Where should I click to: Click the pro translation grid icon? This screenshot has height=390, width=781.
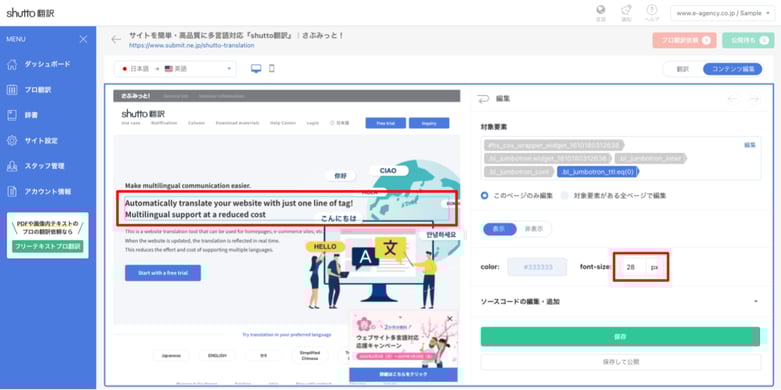point(12,90)
